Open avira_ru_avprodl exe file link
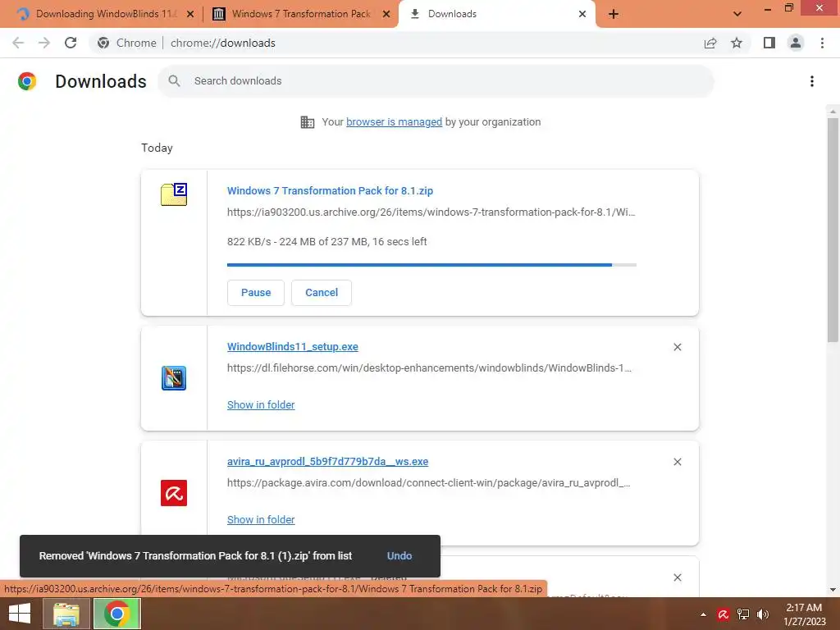The height and width of the screenshot is (630, 840). 328,461
